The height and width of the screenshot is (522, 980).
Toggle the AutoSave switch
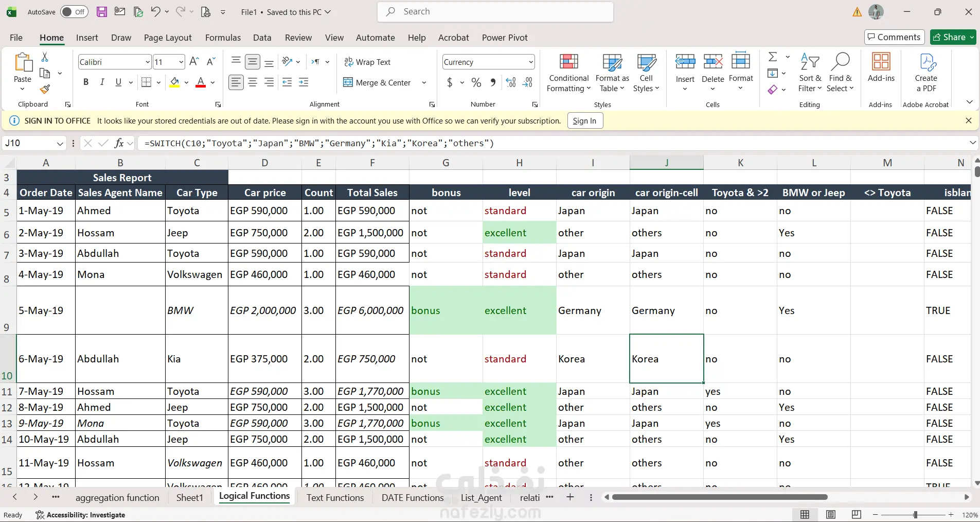[x=74, y=12]
